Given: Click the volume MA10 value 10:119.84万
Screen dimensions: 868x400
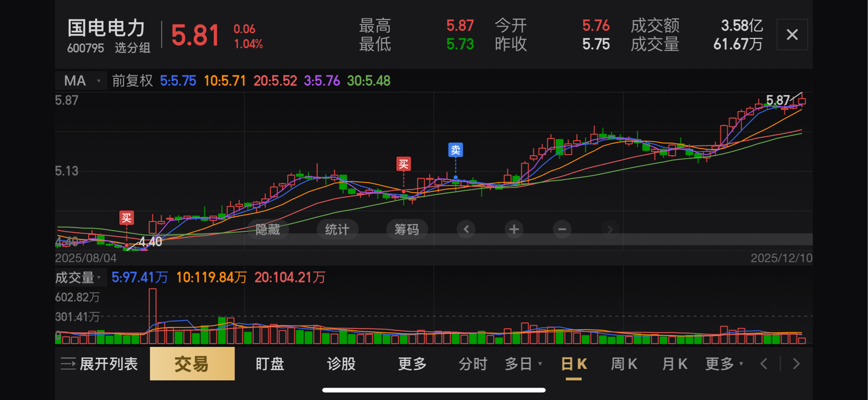Looking at the screenshot, I should click(211, 278).
